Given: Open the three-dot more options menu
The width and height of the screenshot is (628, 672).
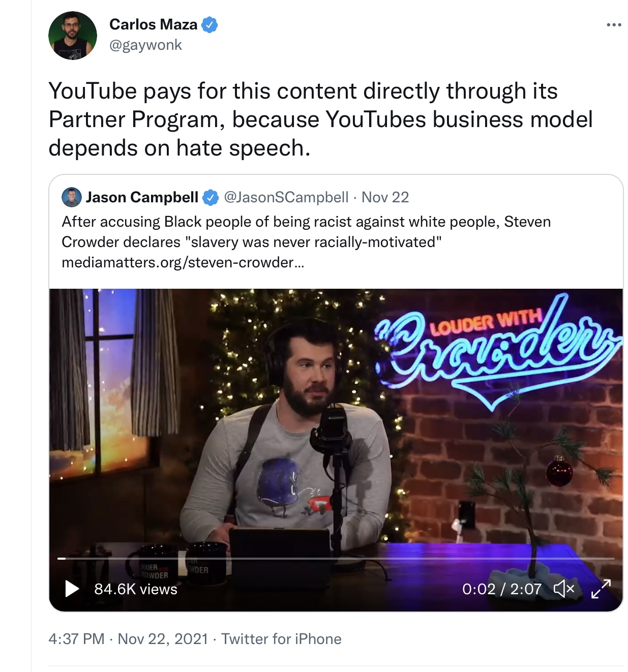Looking at the screenshot, I should tap(614, 25).
